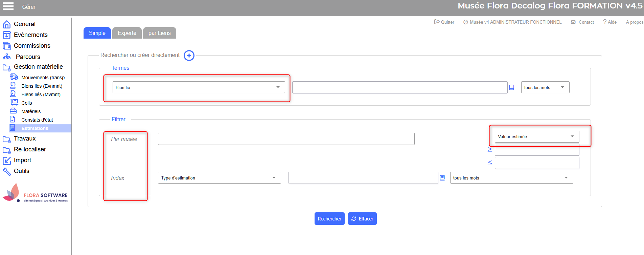
Task: Click the Par musée input field
Action: tap(286, 139)
